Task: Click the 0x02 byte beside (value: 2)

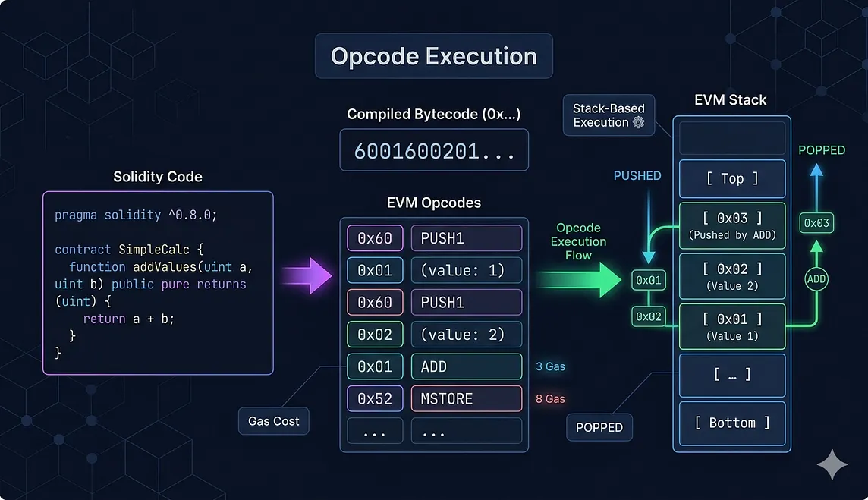Action: [375, 335]
